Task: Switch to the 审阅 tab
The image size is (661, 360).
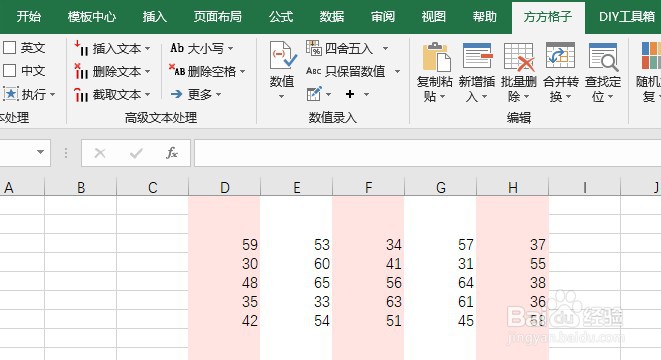Action: 383,16
